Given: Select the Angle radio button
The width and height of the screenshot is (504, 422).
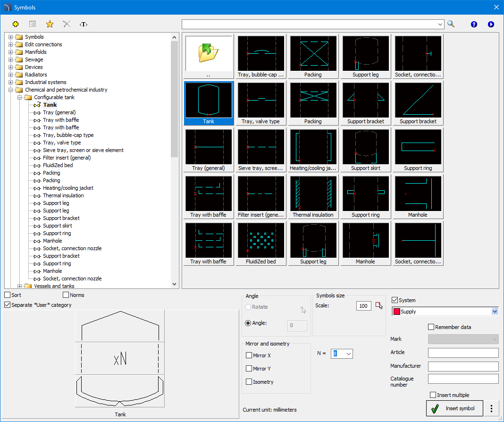Looking at the screenshot, I should point(248,323).
